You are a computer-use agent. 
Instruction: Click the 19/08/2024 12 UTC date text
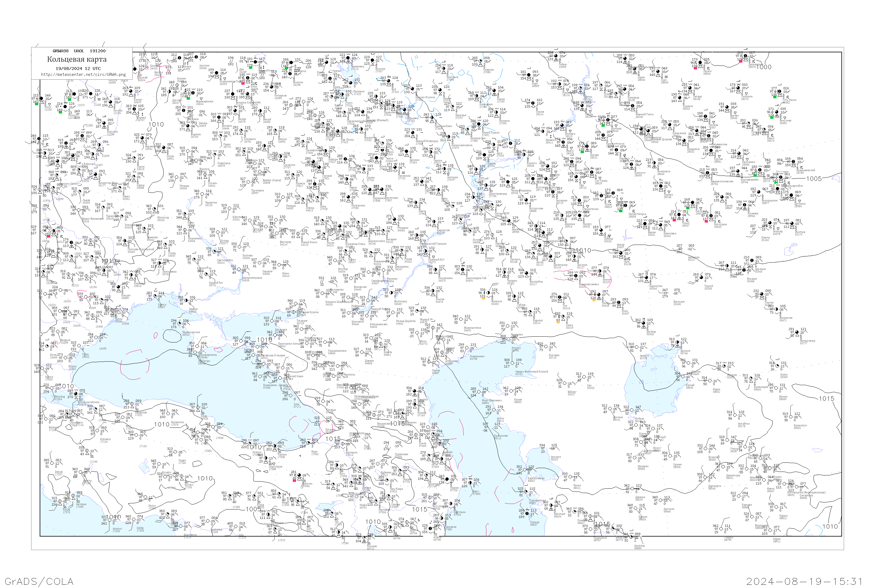(x=78, y=69)
